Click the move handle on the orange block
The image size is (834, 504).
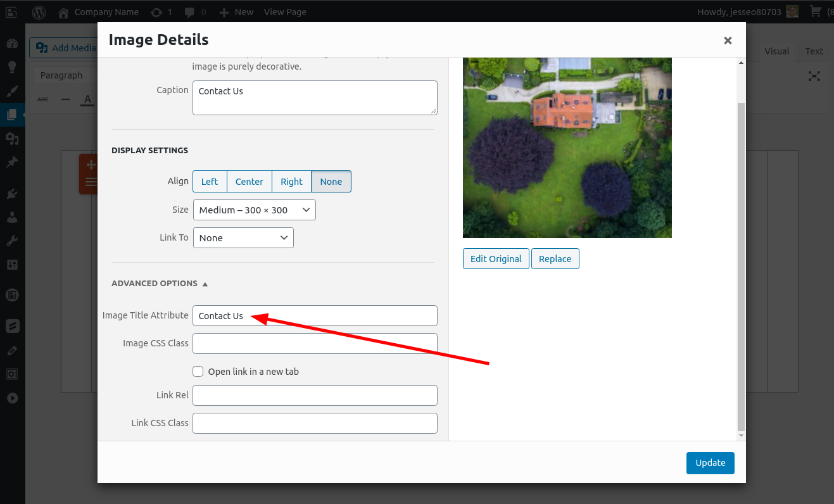coord(91,165)
